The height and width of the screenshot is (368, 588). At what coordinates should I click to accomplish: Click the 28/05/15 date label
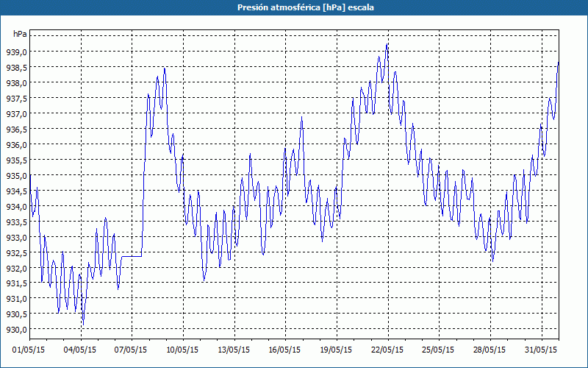490,350
